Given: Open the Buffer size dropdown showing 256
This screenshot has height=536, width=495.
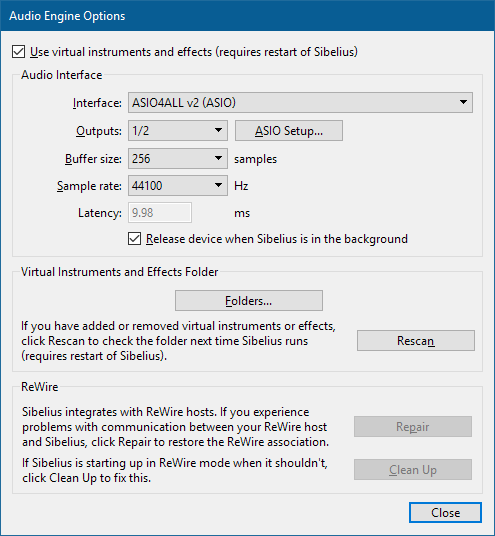Looking at the screenshot, I should coord(178,159).
